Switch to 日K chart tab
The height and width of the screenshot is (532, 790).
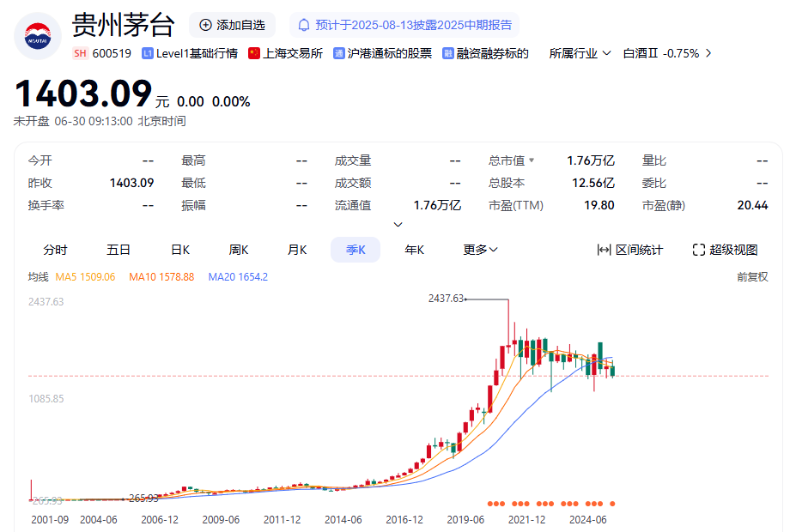click(179, 250)
